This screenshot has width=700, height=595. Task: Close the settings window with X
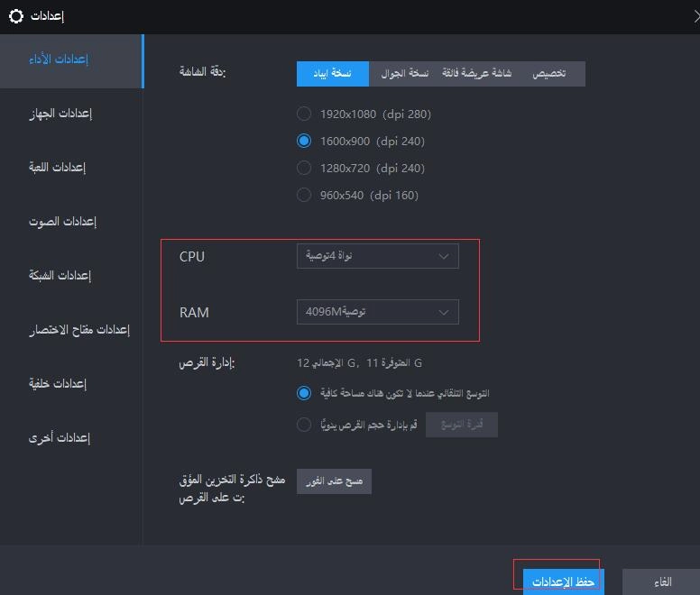[696, 16]
